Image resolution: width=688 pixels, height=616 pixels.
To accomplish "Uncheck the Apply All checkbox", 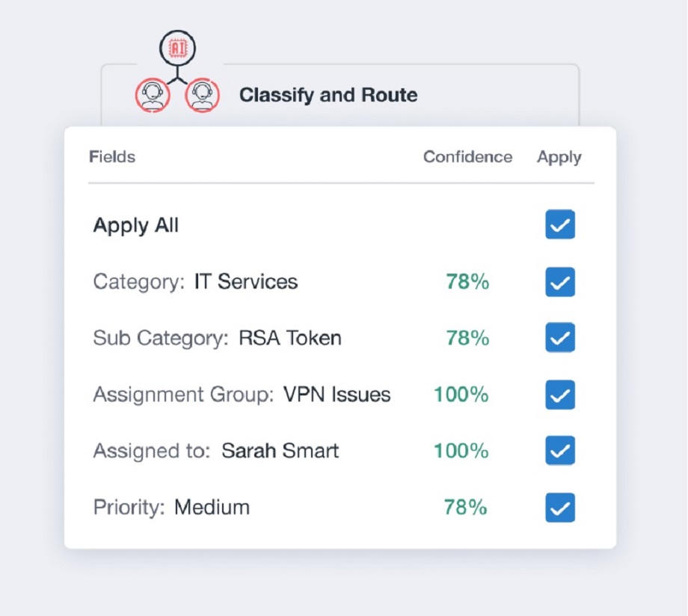I will (x=559, y=224).
